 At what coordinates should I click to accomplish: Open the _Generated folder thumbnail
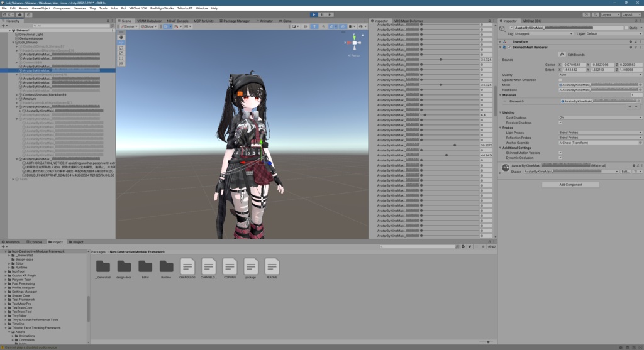click(x=103, y=268)
